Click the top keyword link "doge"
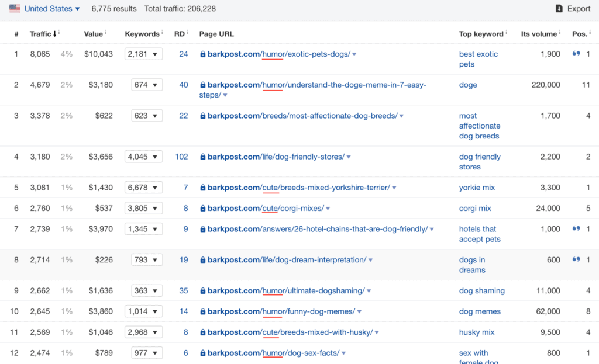The image size is (599, 364). pos(468,85)
